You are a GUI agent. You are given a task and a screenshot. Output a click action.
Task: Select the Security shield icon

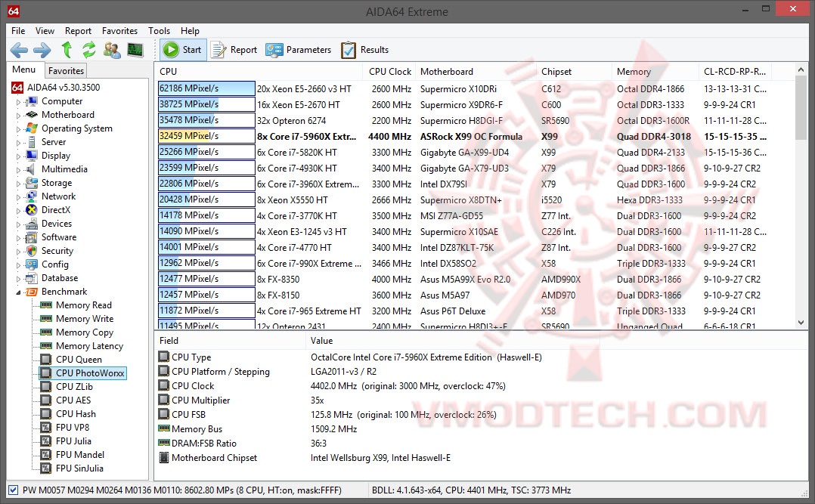[32, 250]
